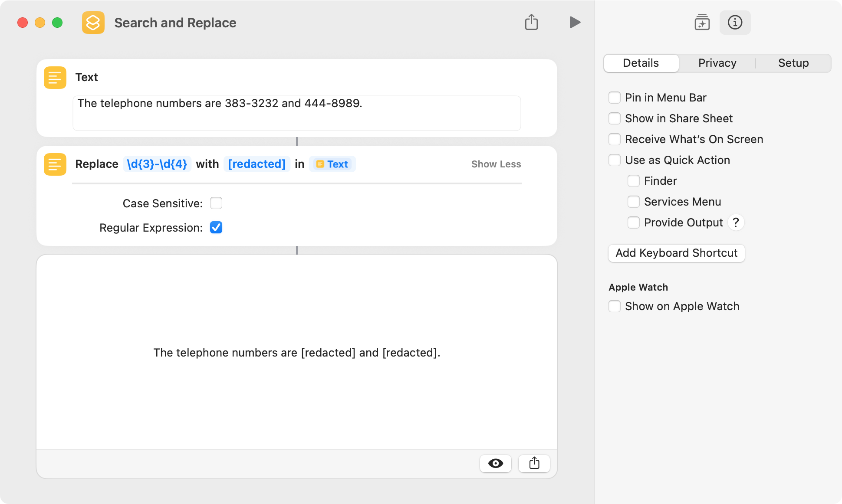Viewport: 842px width, 504px height.
Task: Enable Pin in Menu Bar
Action: pyautogui.click(x=615, y=98)
